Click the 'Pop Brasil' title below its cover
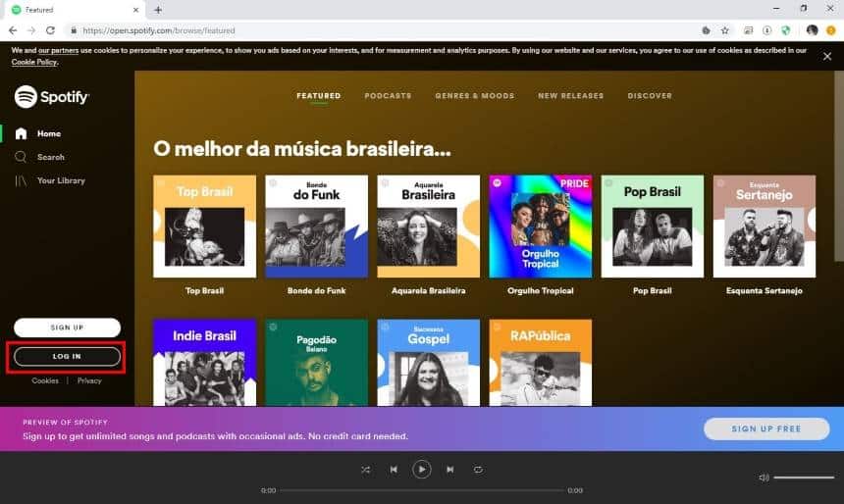The height and width of the screenshot is (504, 844). click(653, 290)
